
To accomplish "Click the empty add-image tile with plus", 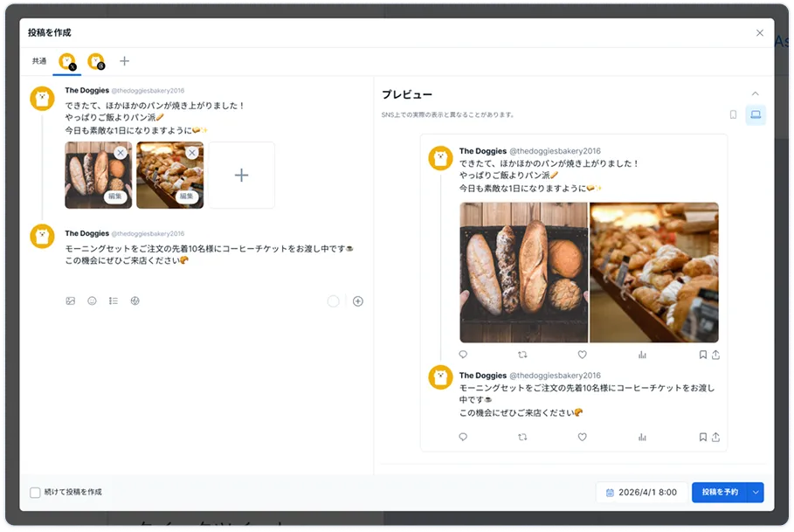I will pyautogui.click(x=242, y=176).
